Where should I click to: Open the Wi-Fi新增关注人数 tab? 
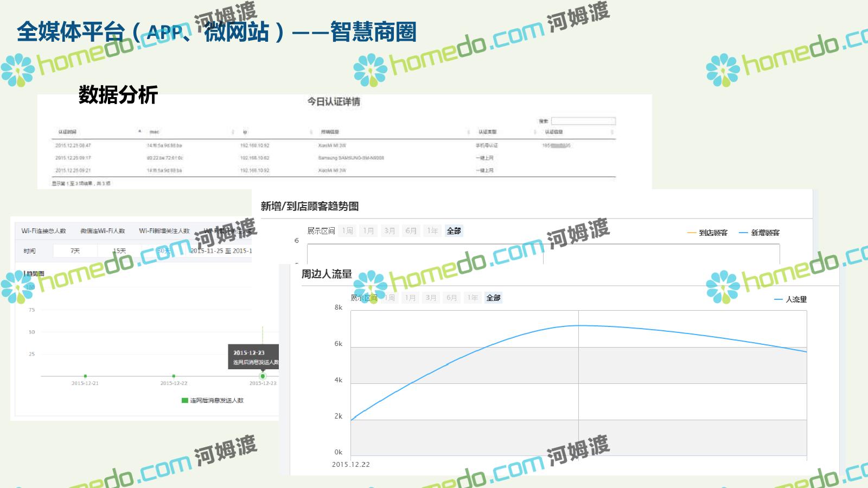coord(164,231)
